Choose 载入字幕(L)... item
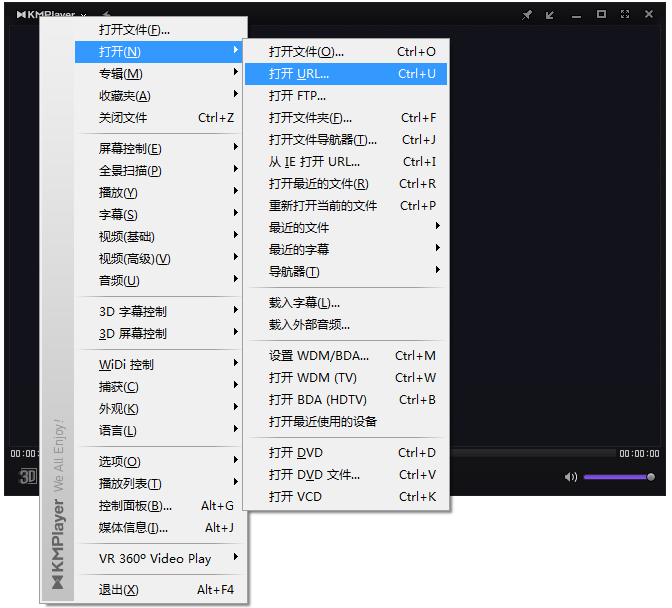672x608 pixels. tap(346, 303)
